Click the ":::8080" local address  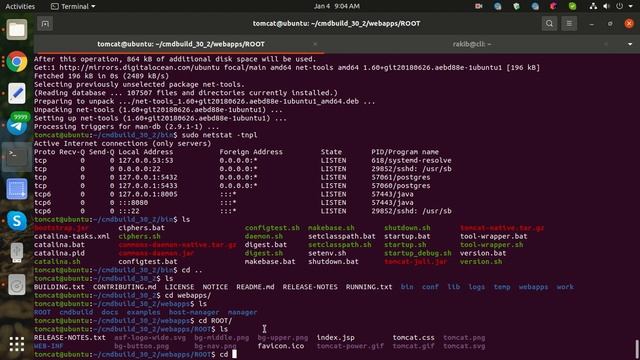click(133, 202)
